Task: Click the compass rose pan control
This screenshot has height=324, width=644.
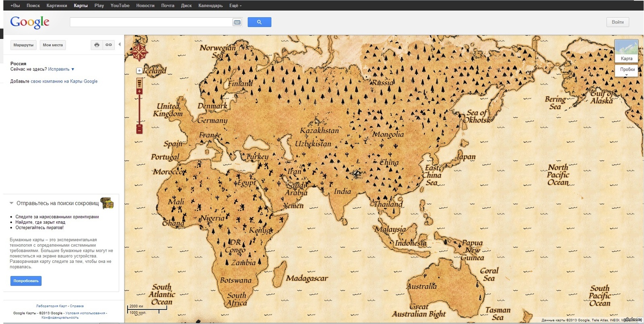Action: pyautogui.click(x=139, y=52)
